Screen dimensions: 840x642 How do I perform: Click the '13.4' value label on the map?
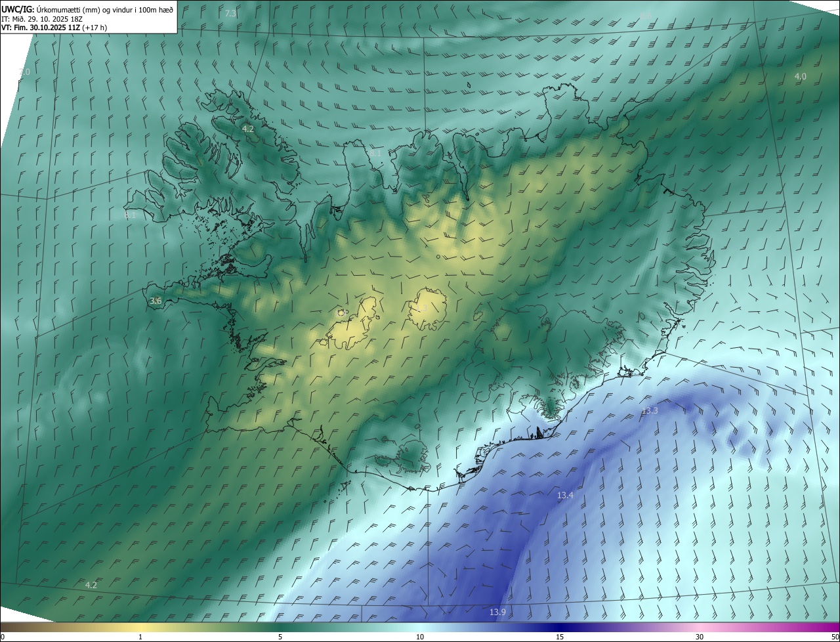[x=565, y=495]
